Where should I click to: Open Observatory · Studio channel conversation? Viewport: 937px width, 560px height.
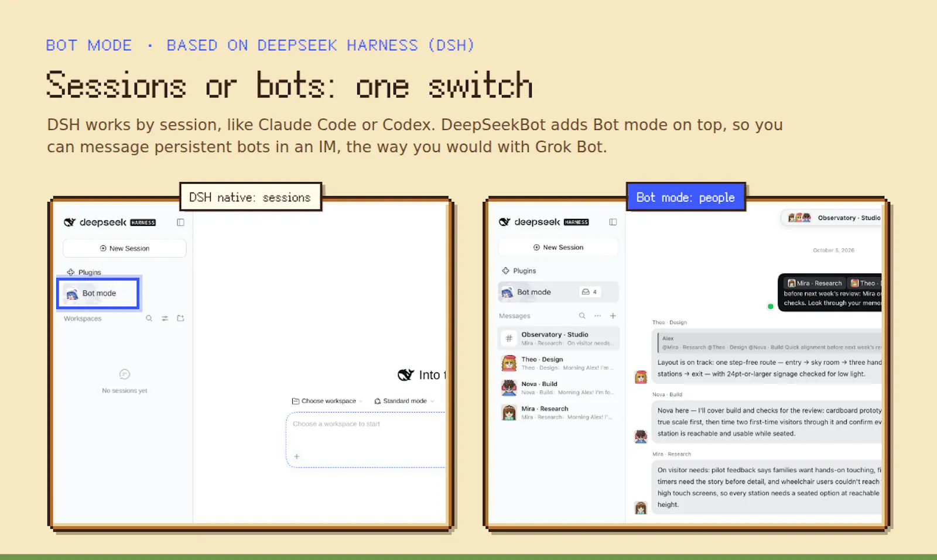(558, 338)
